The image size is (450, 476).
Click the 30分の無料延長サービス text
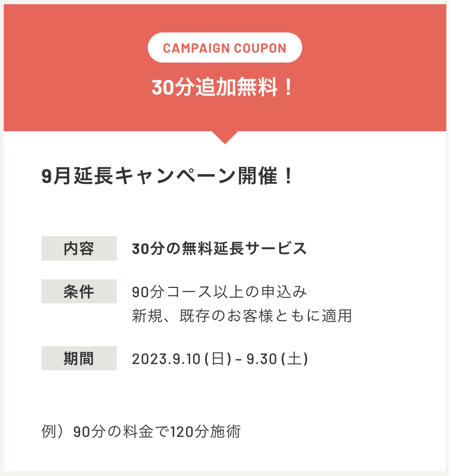click(219, 248)
